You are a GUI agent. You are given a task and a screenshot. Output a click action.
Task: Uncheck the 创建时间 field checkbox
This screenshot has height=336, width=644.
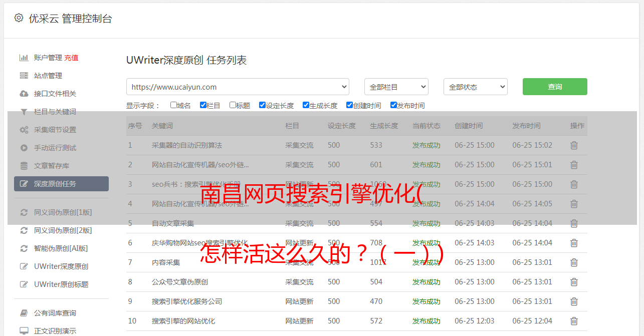349,105
